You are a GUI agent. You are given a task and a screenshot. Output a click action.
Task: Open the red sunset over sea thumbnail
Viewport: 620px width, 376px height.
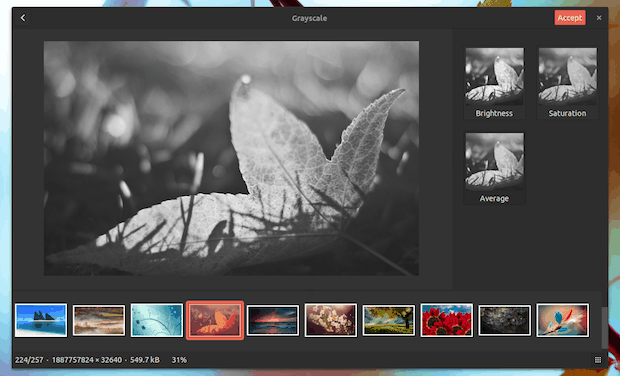[273, 320]
